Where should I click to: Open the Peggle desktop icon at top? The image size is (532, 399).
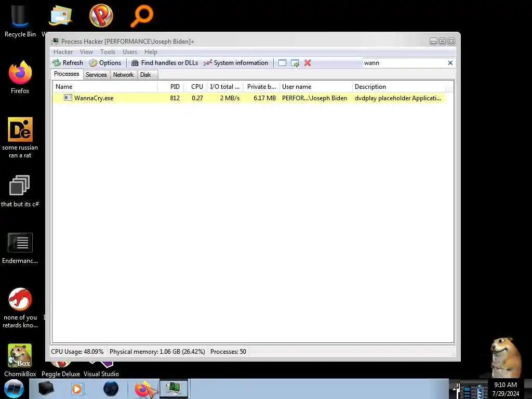[x=101, y=15]
